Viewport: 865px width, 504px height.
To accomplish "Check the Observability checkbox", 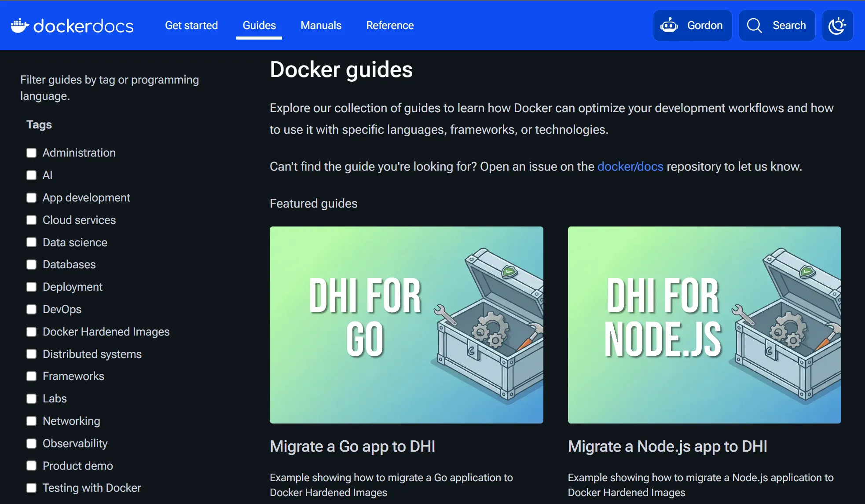I will [x=31, y=443].
